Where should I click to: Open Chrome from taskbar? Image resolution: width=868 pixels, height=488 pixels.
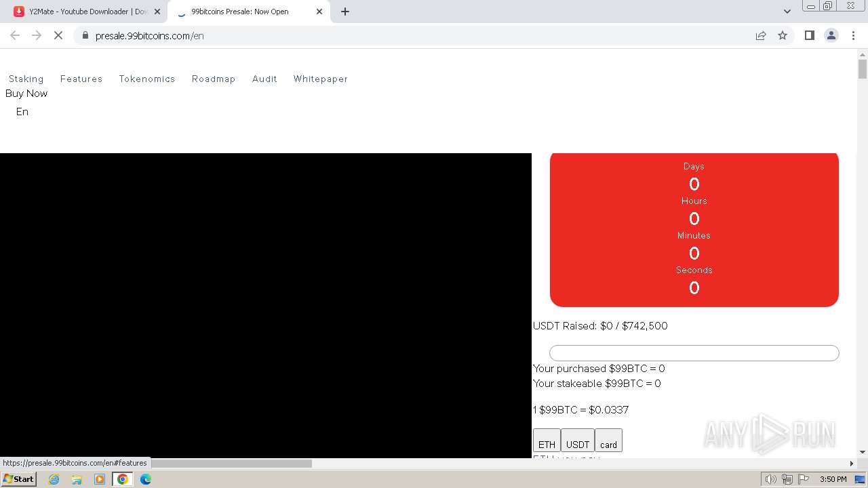pos(122,479)
